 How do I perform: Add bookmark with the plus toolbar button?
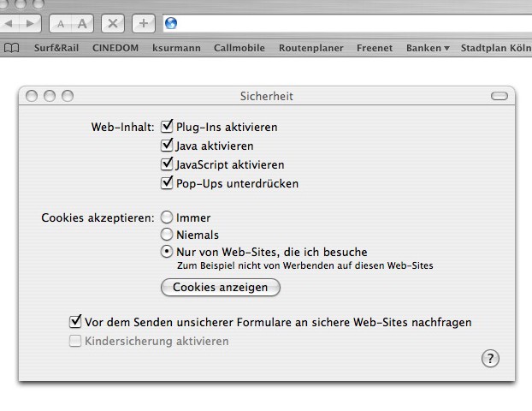click(144, 23)
